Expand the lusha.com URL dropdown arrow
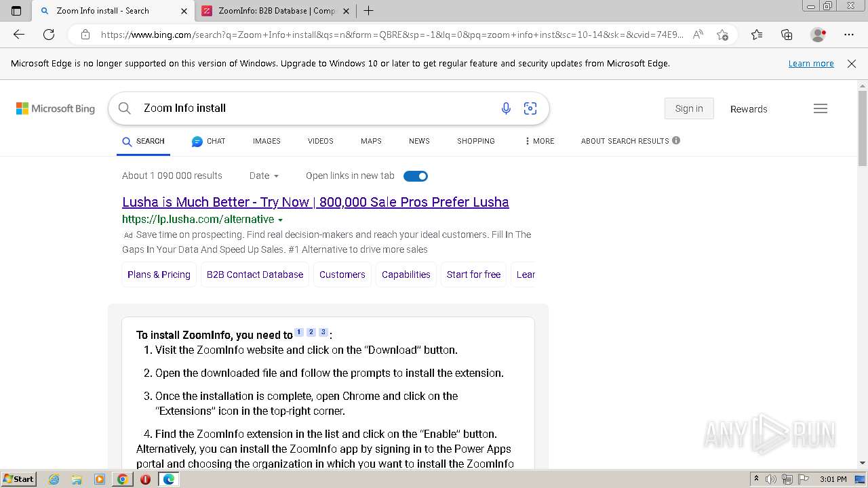 pos(280,220)
